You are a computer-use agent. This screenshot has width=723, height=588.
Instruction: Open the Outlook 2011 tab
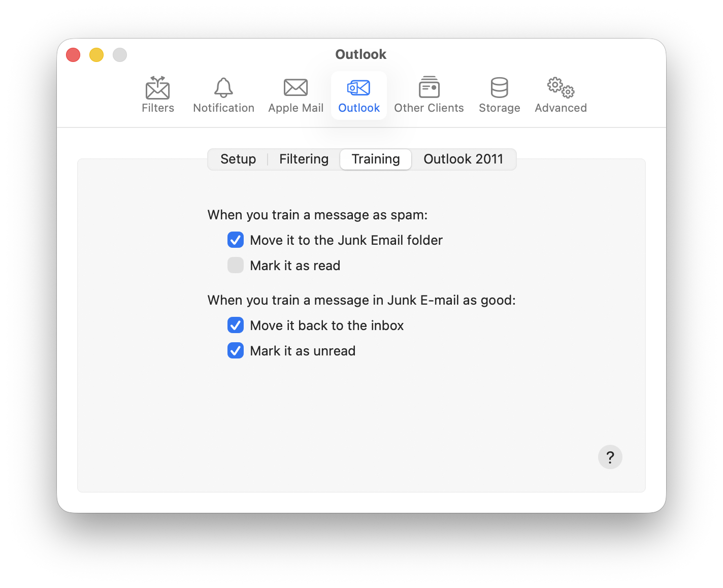pyautogui.click(x=464, y=159)
